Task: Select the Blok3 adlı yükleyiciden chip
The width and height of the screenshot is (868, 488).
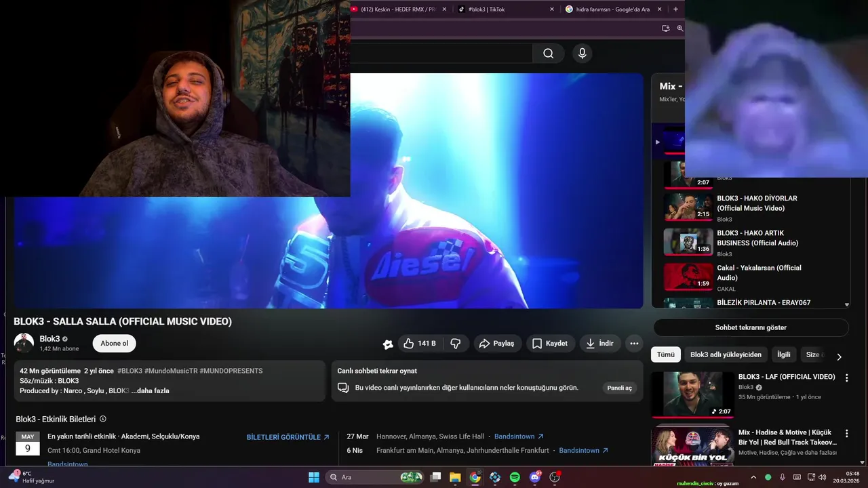Action: [726, 354]
